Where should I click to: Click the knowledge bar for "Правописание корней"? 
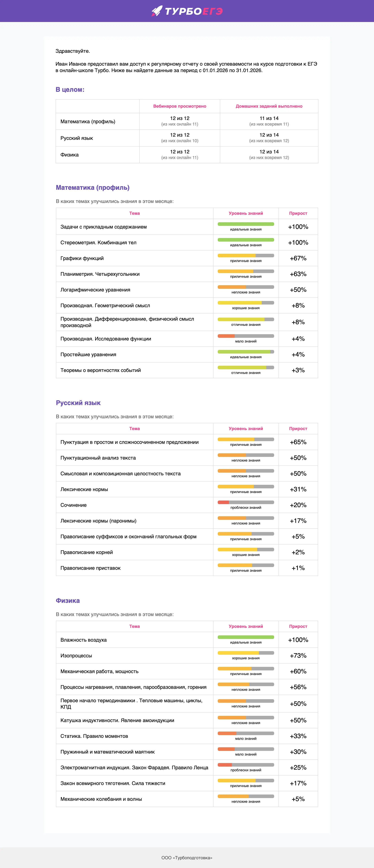pos(246,550)
